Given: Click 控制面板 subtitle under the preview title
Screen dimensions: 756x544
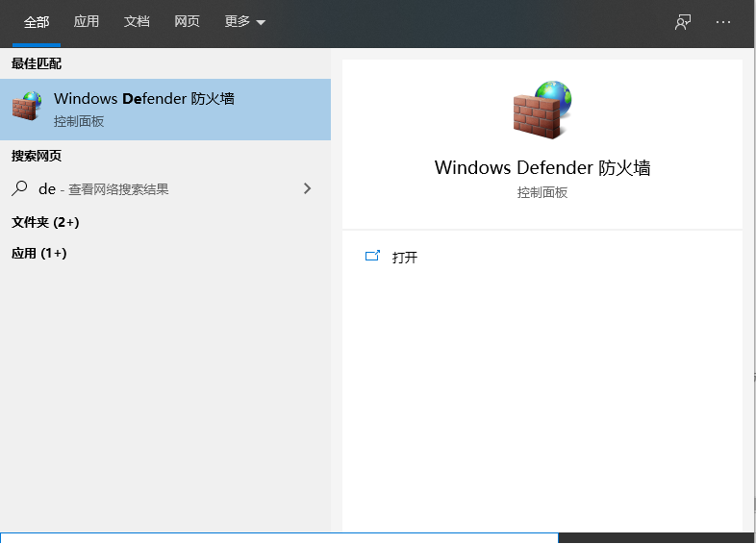Looking at the screenshot, I should (x=542, y=192).
